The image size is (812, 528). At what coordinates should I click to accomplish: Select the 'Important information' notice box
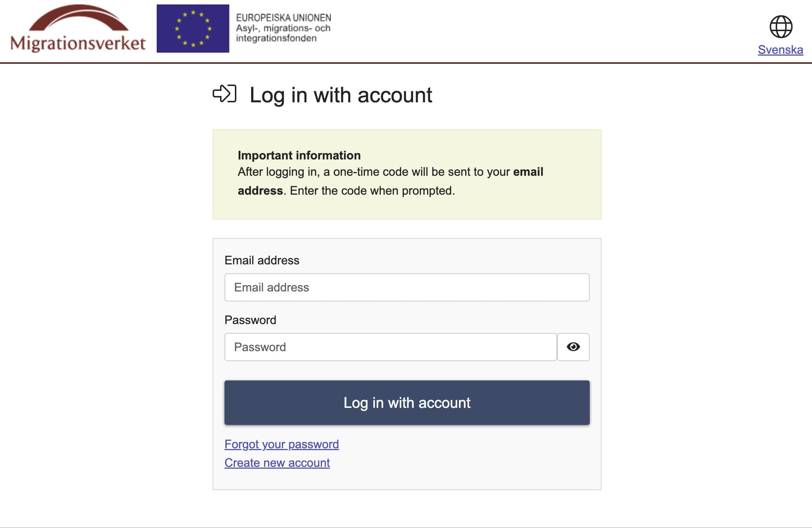pyautogui.click(x=407, y=174)
